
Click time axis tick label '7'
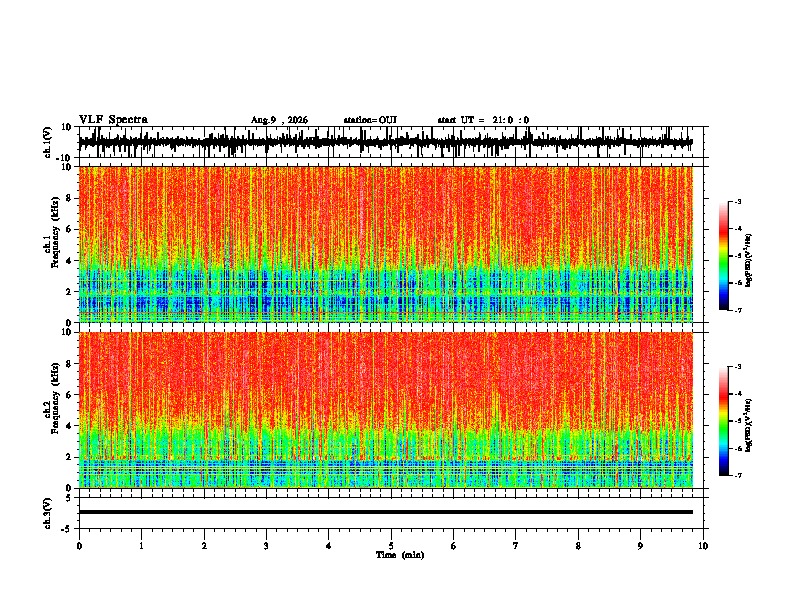point(516,546)
